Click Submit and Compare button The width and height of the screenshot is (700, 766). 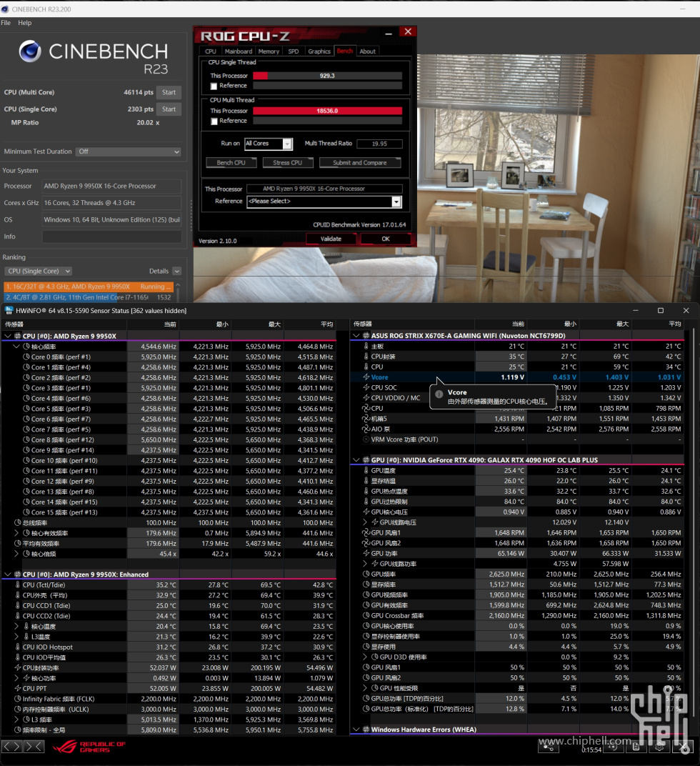pyautogui.click(x=359, y=163)
